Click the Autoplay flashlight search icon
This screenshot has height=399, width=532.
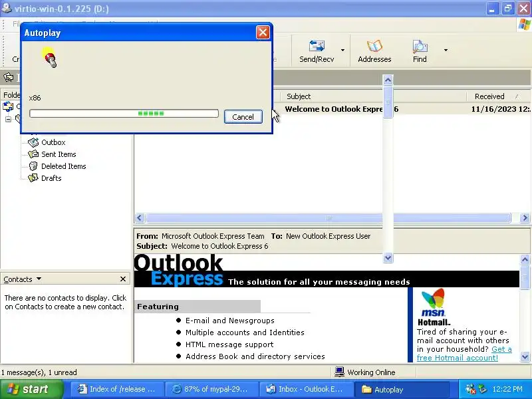pyautogui.click(x=49, y=58)
